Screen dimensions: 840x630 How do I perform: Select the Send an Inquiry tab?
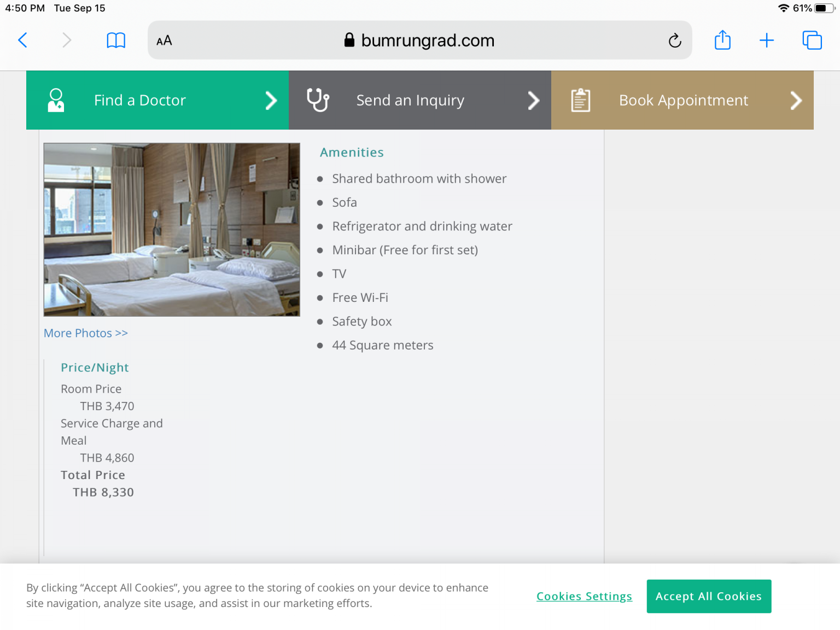click(410, 100)
